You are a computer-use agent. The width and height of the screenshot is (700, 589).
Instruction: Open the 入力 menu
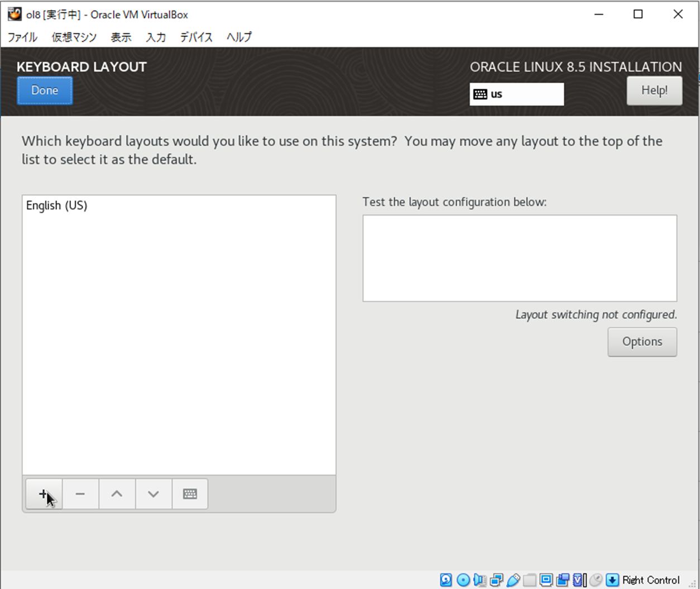[156, 37]
